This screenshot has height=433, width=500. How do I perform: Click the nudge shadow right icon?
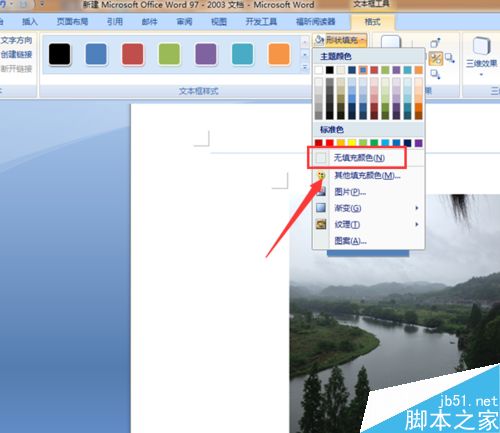450,58
